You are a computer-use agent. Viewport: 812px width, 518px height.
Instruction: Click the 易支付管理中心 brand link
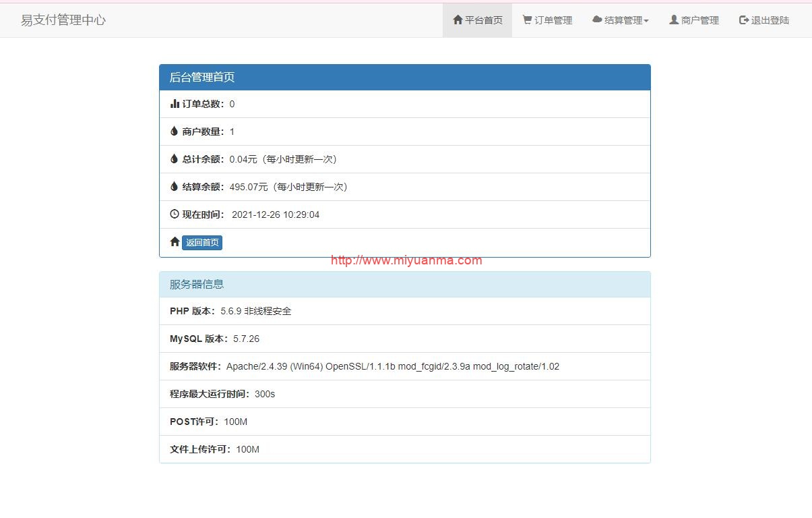pyautogui.click(x=63, y=20)
